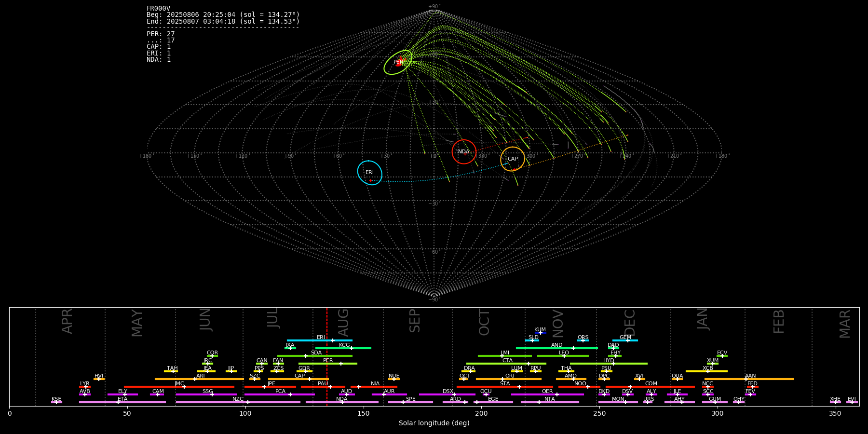Click the PCA shower bar label
Screen dimensions: 868x434
click(281, 392)
